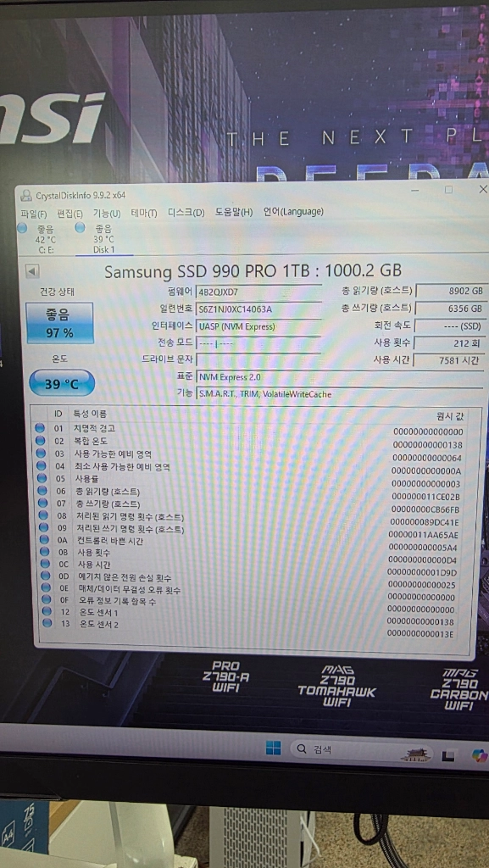
Task: Open the 도움말(H) menu
Action: tap(233, 212)
